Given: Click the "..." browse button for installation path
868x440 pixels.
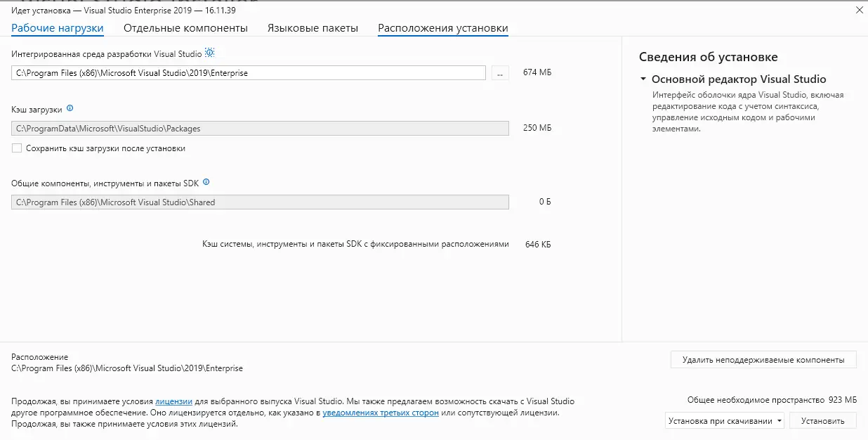Looking at the screenshot, I should (x=499, y=72).
